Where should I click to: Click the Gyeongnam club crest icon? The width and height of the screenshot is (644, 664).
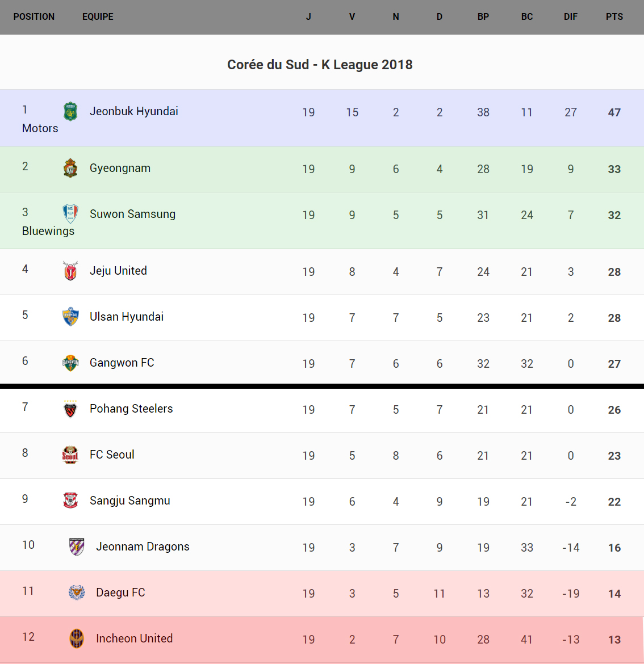pyautogui.click(x=70, y=168)
